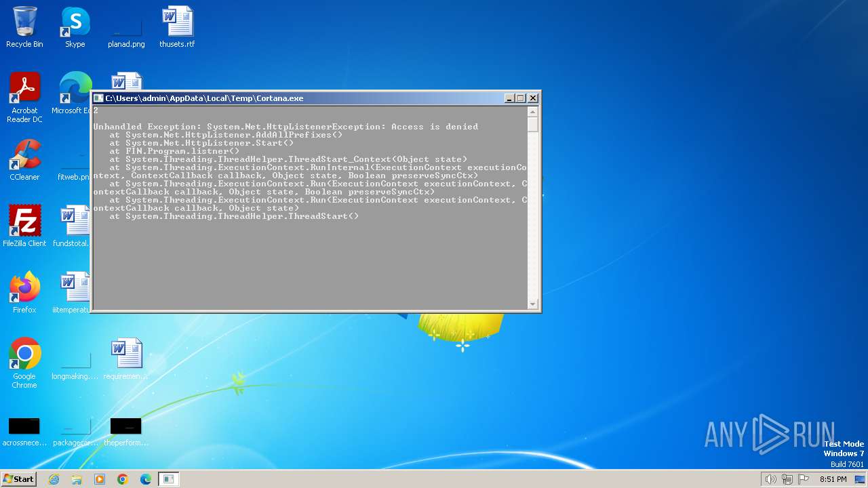Open Google Chrome desktop shortcut
The image size is (868, 488).
point(24,363)
